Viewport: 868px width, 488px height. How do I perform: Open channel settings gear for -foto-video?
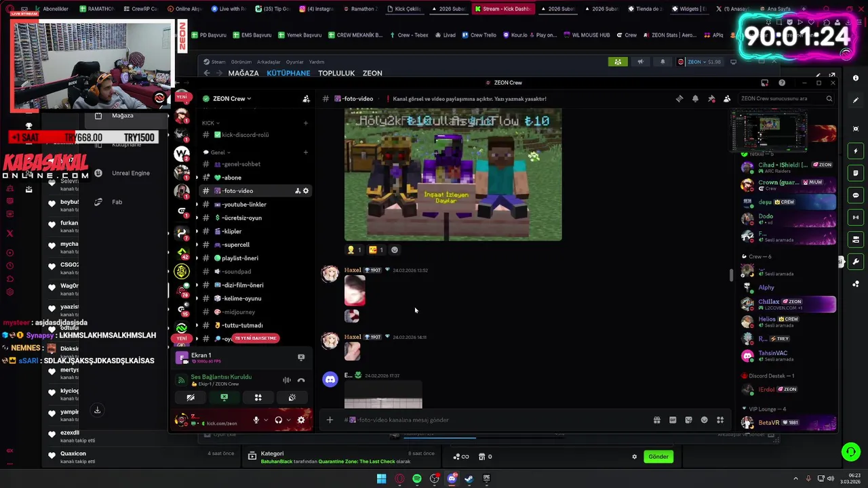point(306,191)
